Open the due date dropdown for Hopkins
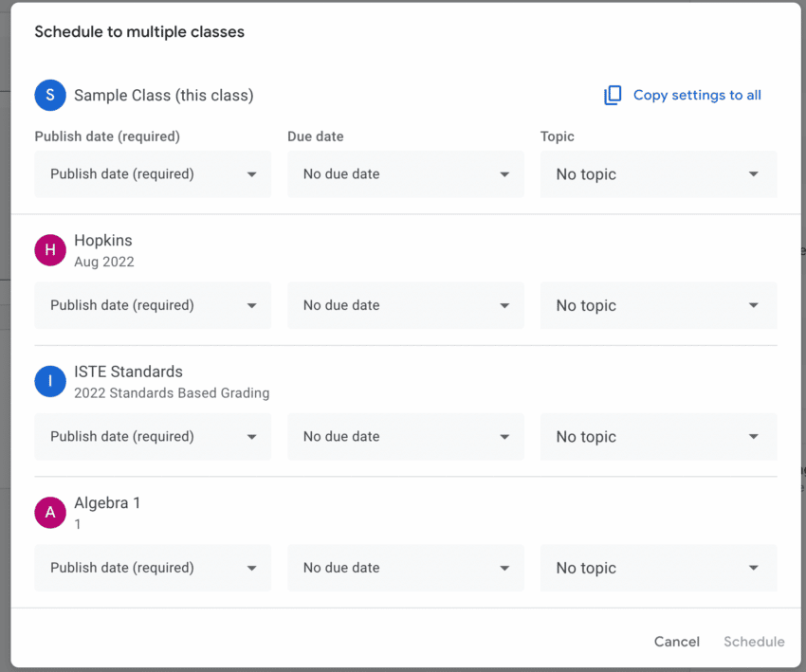Screen dimensions: 806x672 (x=406, y=305)
